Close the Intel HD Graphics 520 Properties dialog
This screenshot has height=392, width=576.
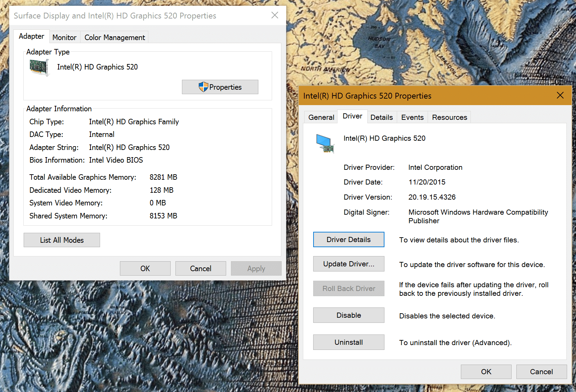[560, 95]
